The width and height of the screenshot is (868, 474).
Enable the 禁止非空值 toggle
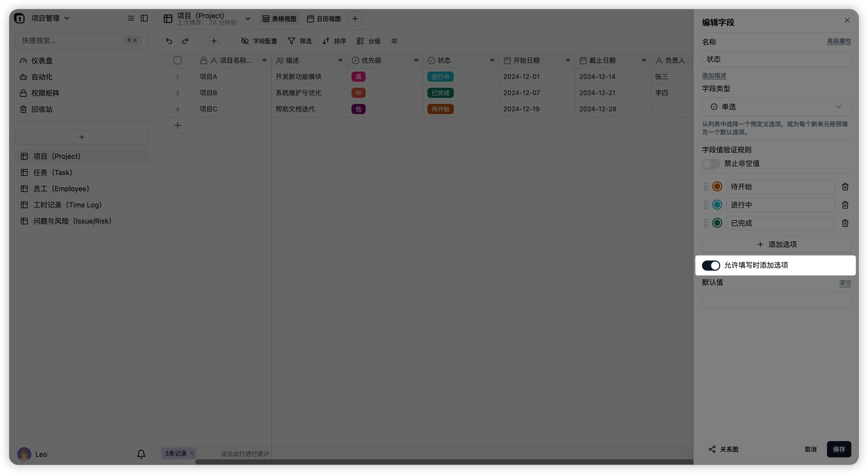711,164
